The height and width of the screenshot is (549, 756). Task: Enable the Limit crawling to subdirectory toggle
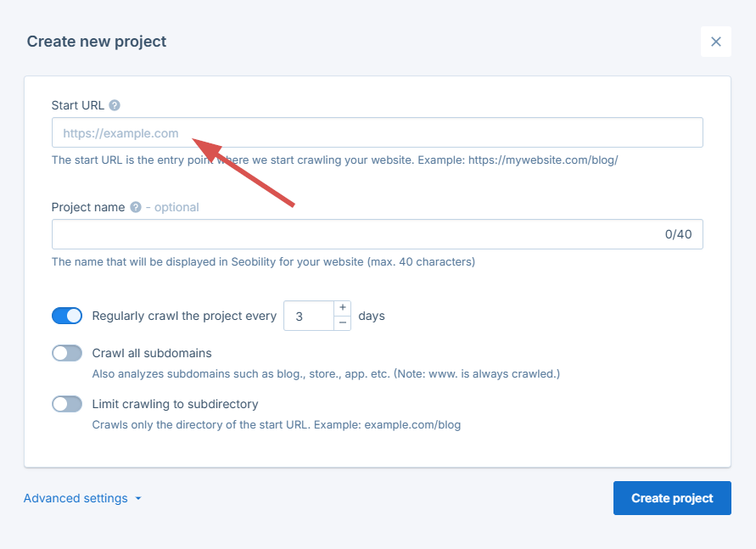coord(67,404)
